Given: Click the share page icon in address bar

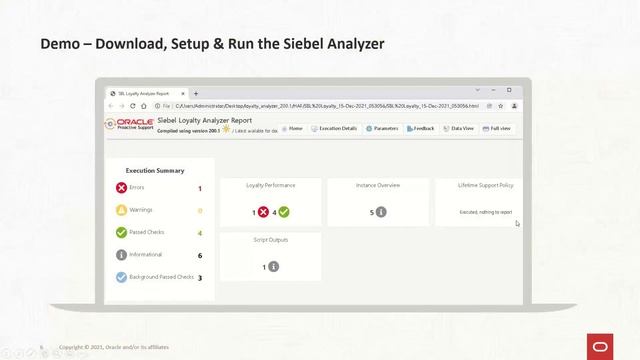Looking at the screenshot, I should pos(489,106).
